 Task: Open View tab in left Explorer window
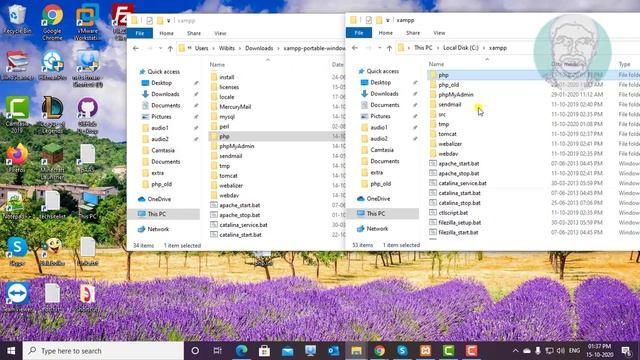pyautogui.click(x=220, y=33)
